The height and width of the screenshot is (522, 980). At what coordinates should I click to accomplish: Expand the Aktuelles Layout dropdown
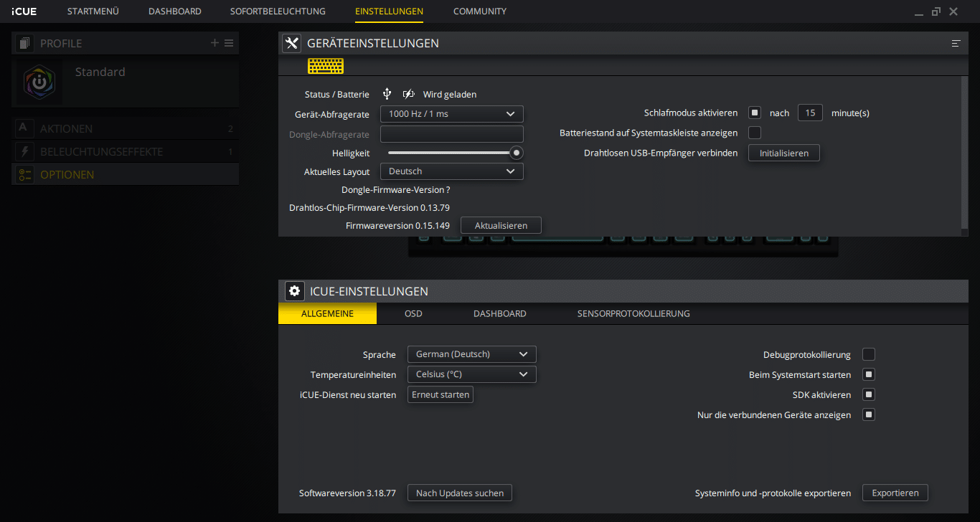[x=451, y=171]
